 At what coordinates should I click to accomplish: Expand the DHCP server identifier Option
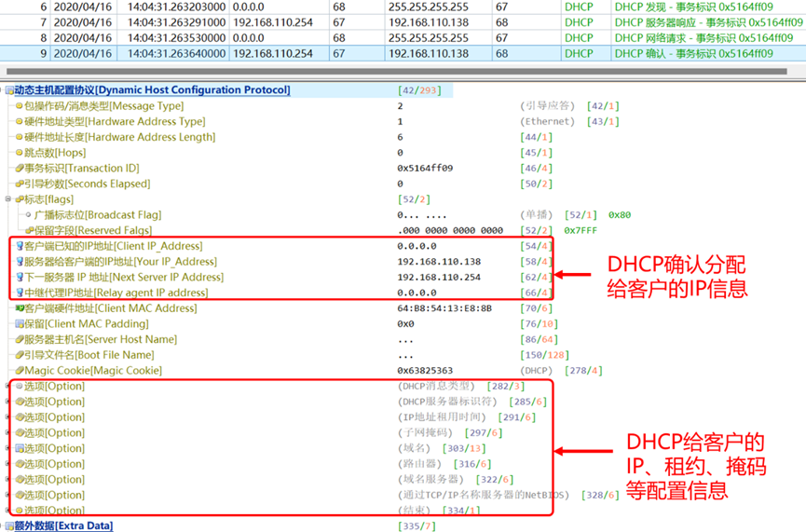(x=7, y=402)
